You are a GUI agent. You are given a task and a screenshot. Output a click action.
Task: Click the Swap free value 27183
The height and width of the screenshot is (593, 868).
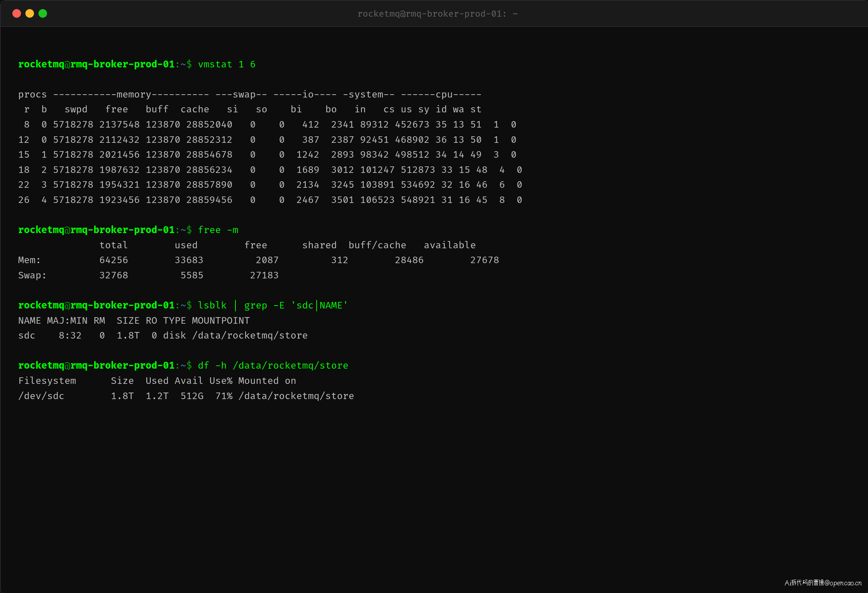coord(264,275)
